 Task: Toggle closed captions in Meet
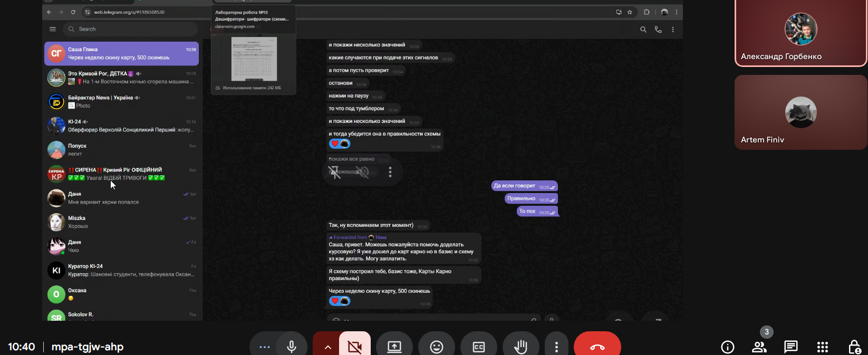479,347
